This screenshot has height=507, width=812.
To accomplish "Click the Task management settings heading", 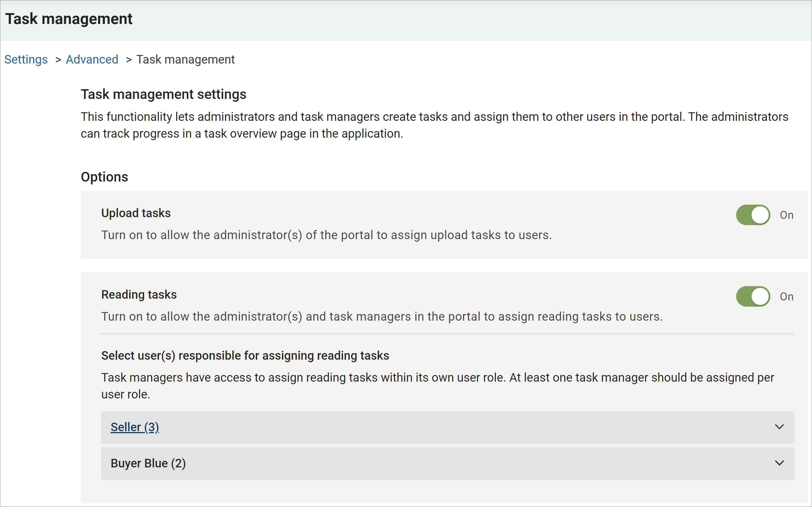I will point(163,94).
